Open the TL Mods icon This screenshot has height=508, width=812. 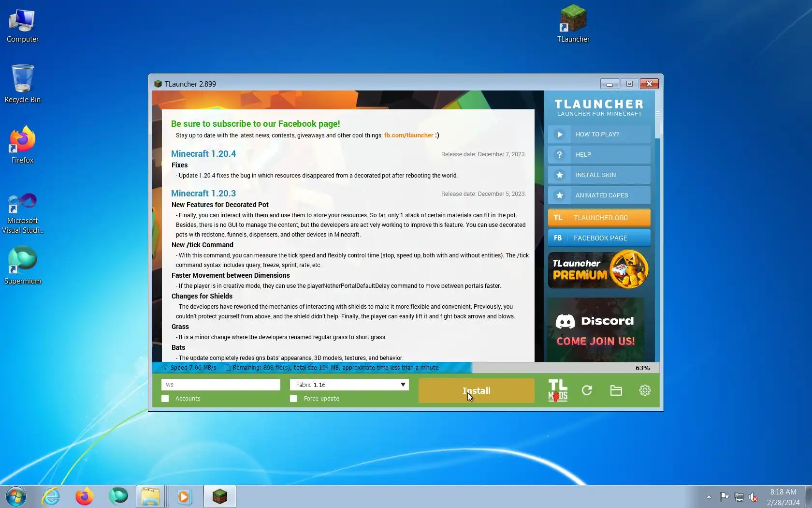click(x=558, y=390)
